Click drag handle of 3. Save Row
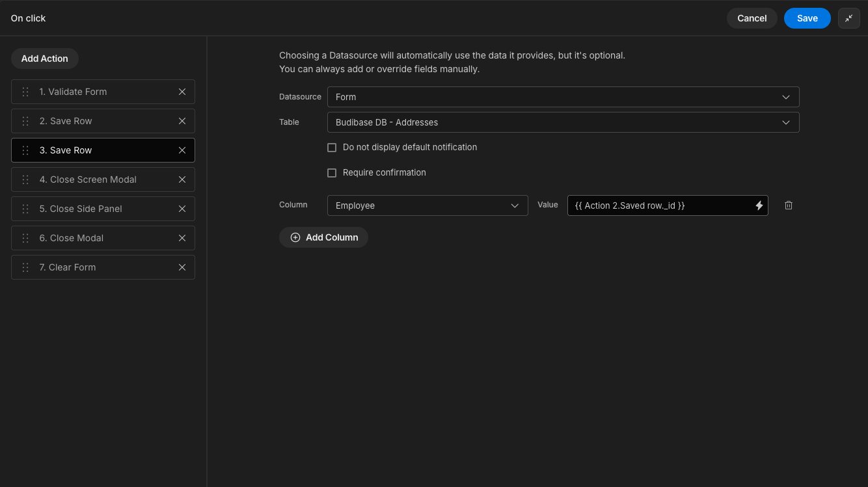Viewport: 868px width, 487px height. click(25, 150)
